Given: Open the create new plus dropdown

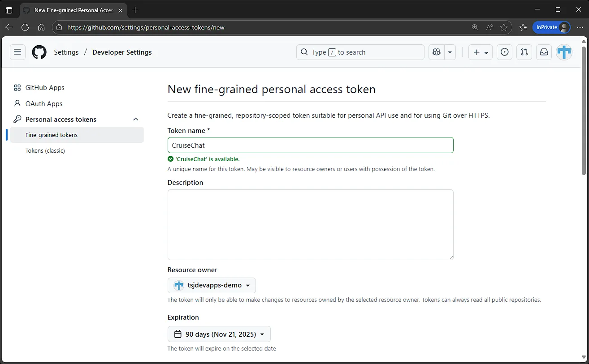Looking at the screenshot, I should coord(481,52).
